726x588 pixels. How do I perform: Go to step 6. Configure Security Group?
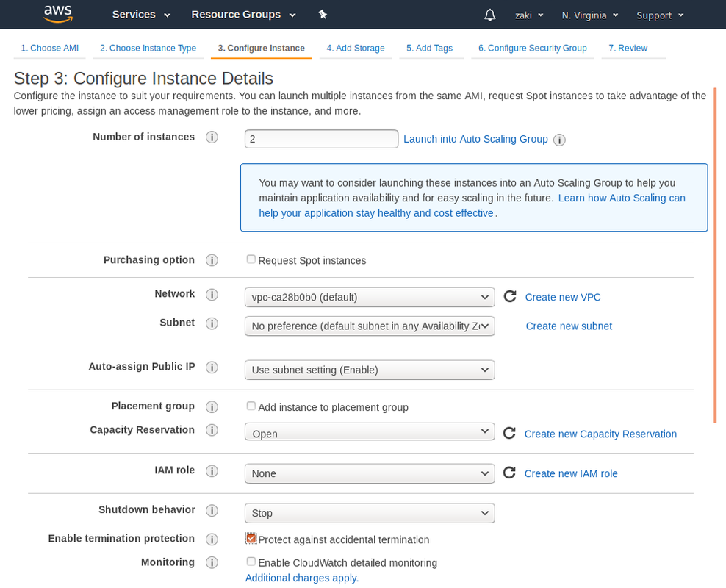(533, 49)
